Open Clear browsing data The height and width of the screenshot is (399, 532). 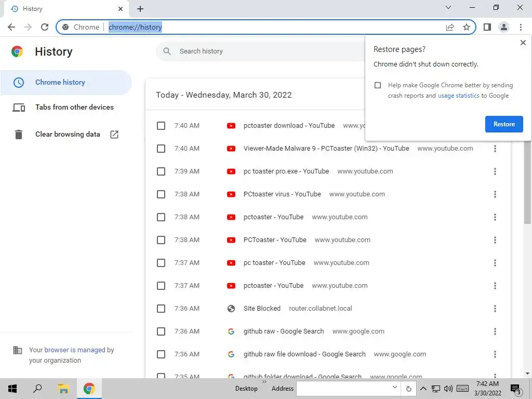click(66, 135)
